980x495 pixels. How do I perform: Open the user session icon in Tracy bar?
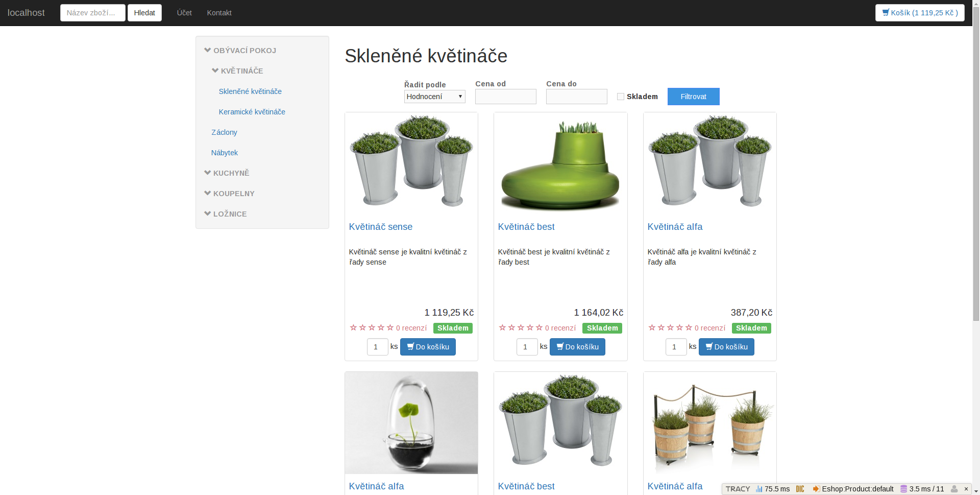click(x=954, y=489)
